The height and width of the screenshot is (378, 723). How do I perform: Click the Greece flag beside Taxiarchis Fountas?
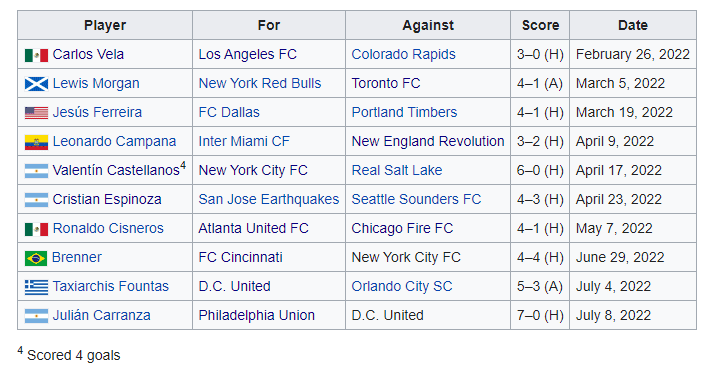coord(36,287)
